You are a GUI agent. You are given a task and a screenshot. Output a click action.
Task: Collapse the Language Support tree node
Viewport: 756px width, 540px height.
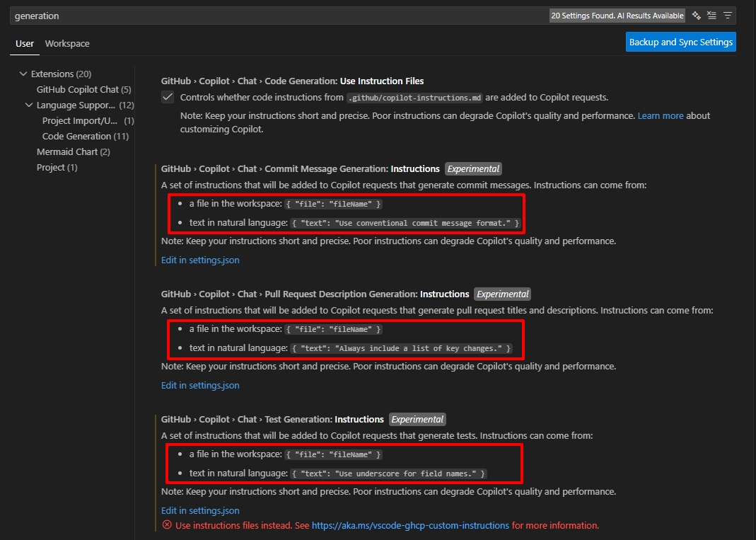[29, 105]
